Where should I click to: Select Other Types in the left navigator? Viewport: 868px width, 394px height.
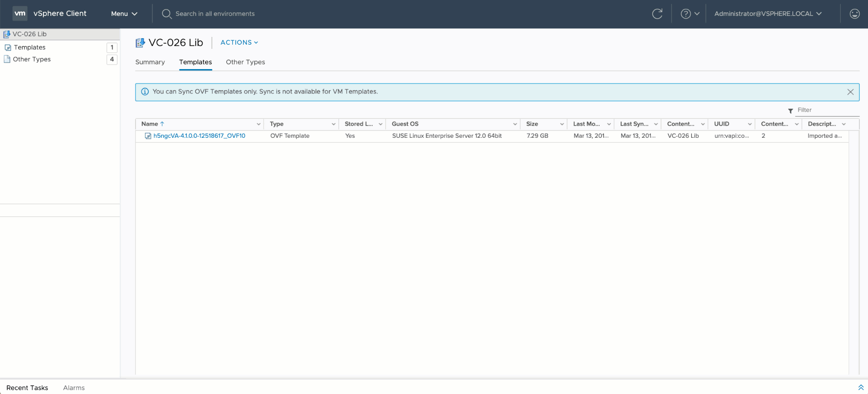point(32,59)
